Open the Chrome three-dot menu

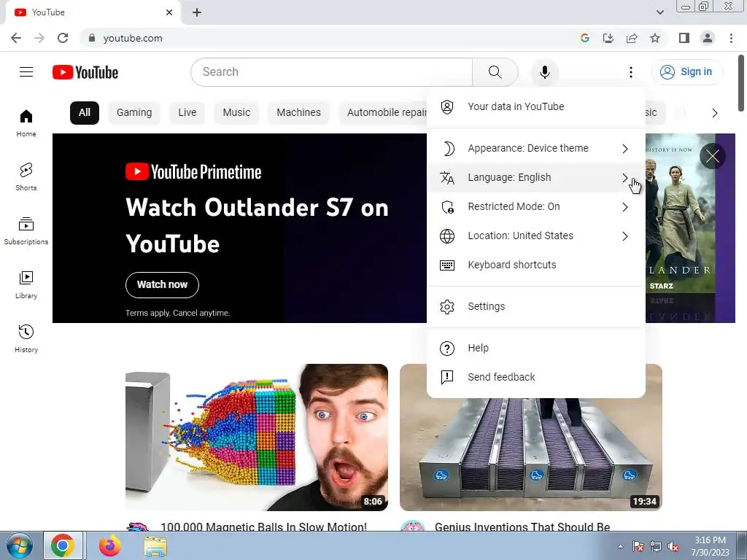[x=731, y=38]
